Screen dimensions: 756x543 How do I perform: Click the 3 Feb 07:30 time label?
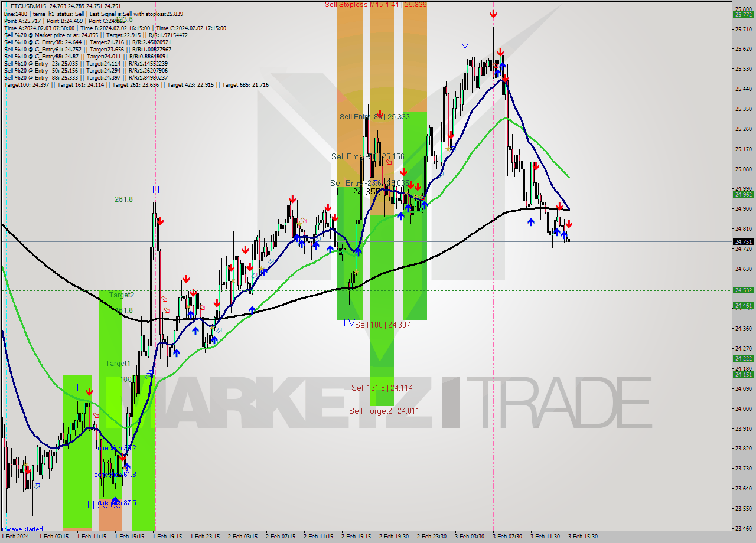[507, 537]
